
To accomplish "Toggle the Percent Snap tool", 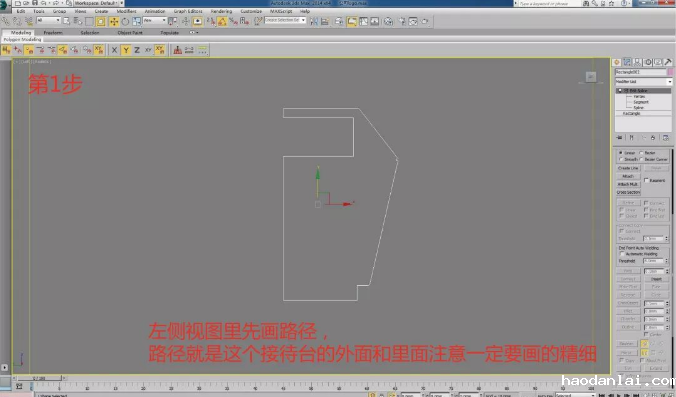I will click(233, 21).
